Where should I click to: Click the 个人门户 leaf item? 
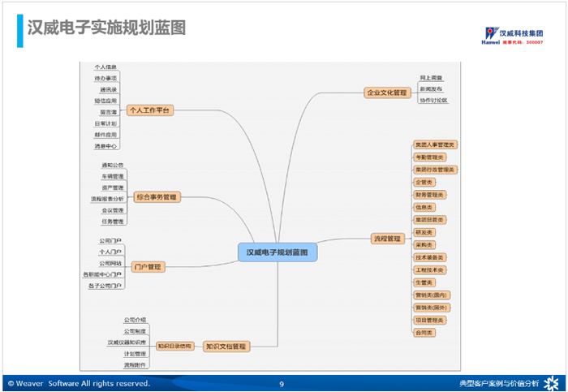click(x=110, y=252)
